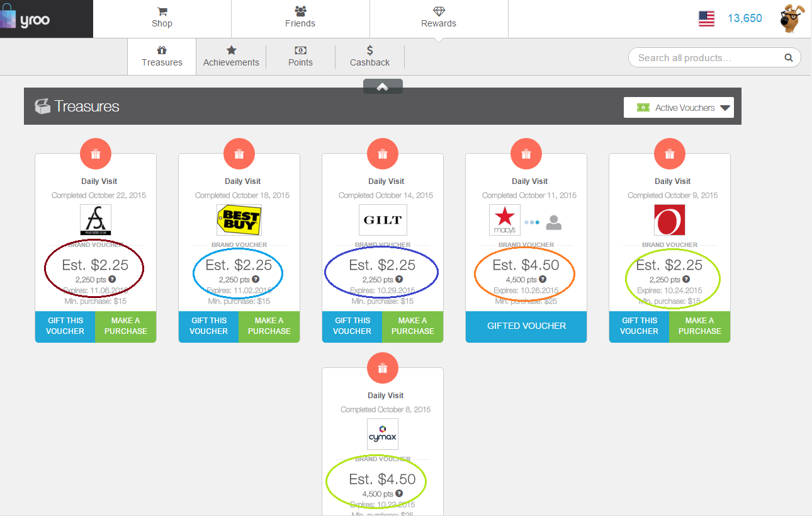Click the dollar sign icon in Cashback tab
This screenshot has height=516, width=812.
[x=369, y=50]
